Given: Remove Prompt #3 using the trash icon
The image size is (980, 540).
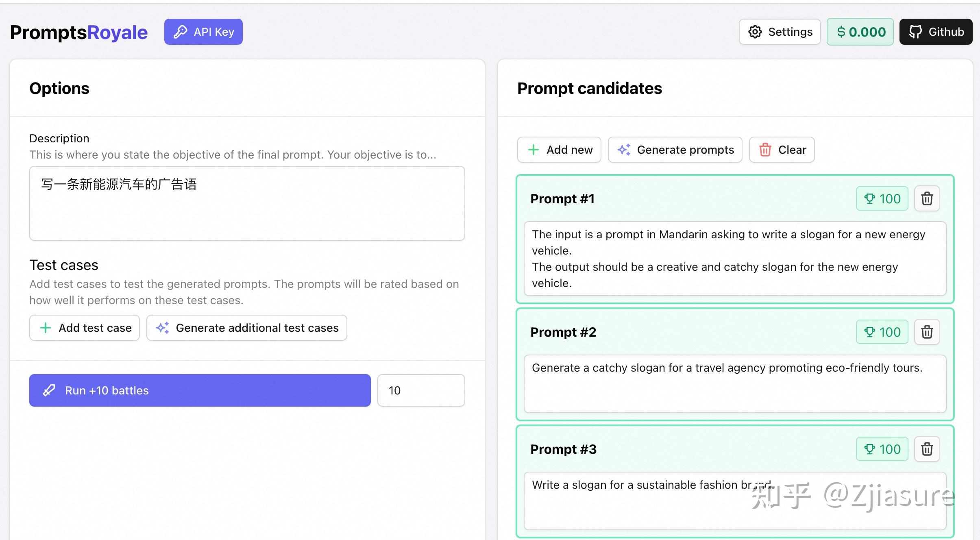Looking at the screenshot, I should [x=927, y=449].
